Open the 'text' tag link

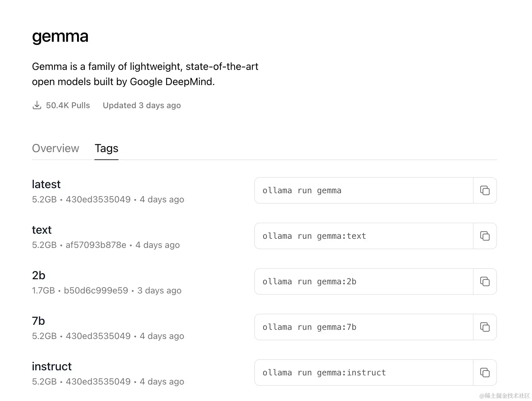tap(42, 230)
